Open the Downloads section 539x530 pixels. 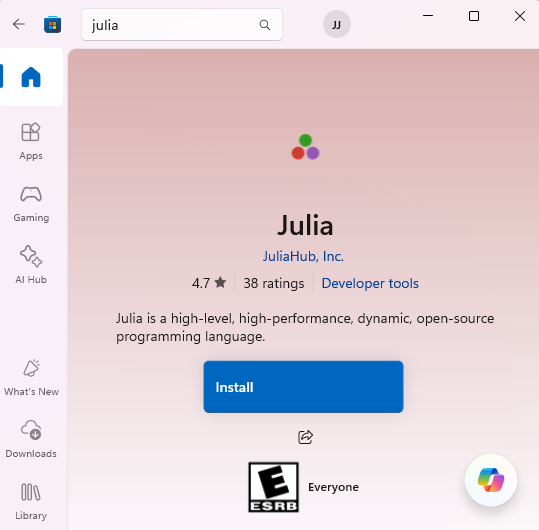31,439
